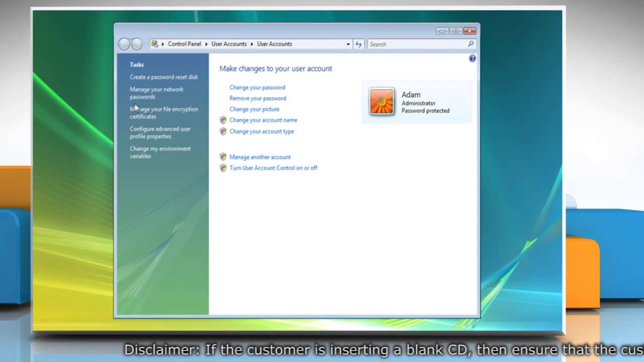Open Help with the question mark icon
The height and width of the screenshot is (362, 644).
point(472,59)
